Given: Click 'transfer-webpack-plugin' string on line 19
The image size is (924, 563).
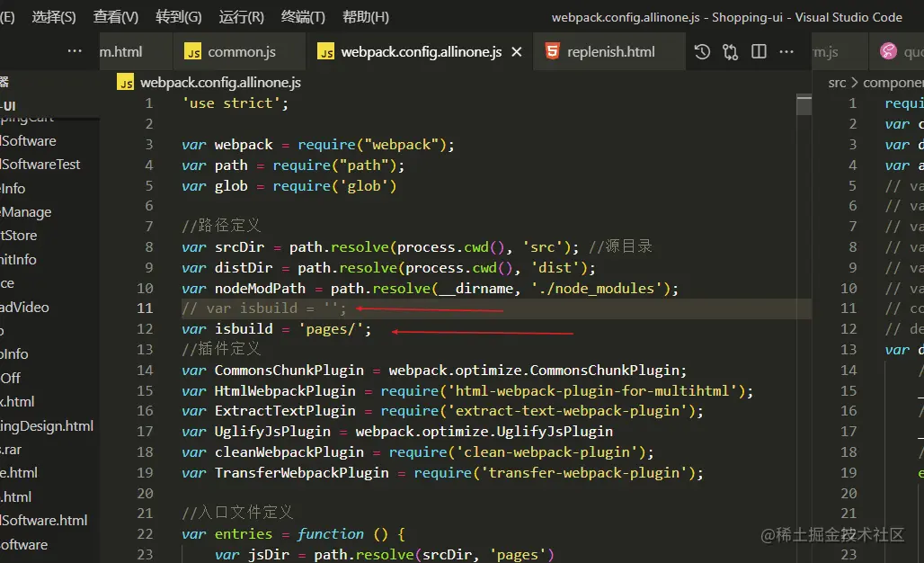Looking at the screenshot, I should 584,473.
